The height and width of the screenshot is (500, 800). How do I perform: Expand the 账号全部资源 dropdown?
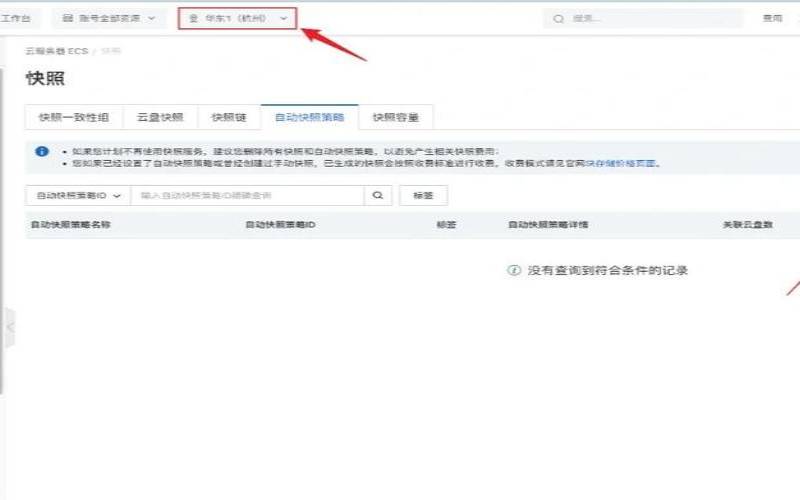110,18
